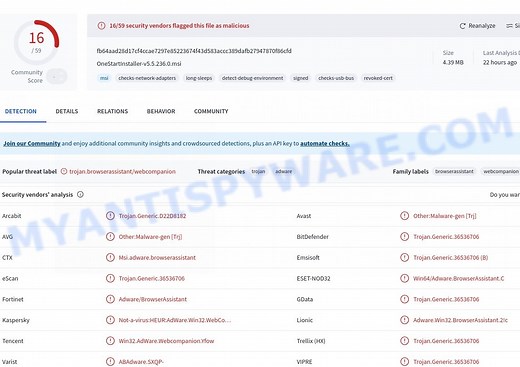Click CTX result Msi.adware.browserassistant
This screenshot has height=367, width=520.
click(x=157, y=258)
